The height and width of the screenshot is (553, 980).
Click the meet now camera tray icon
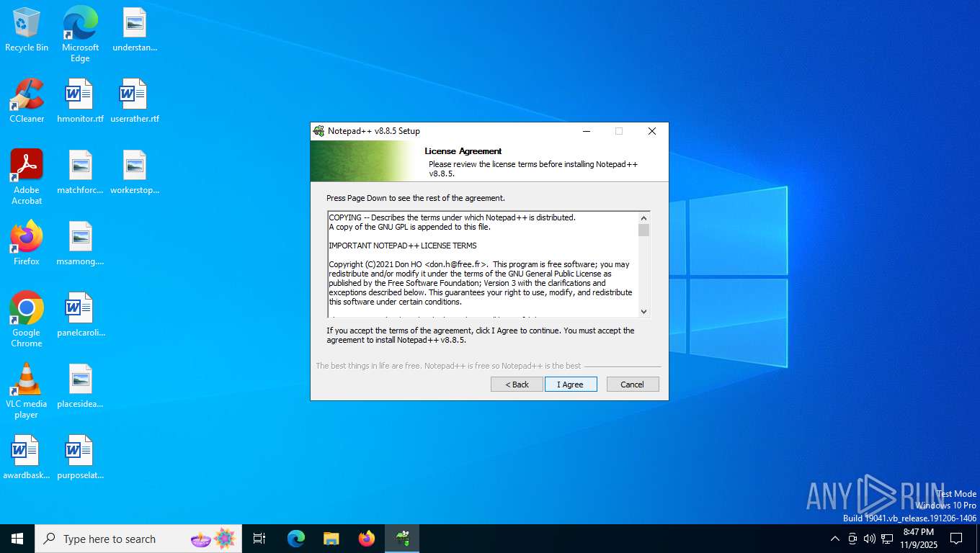coord(852,539)
